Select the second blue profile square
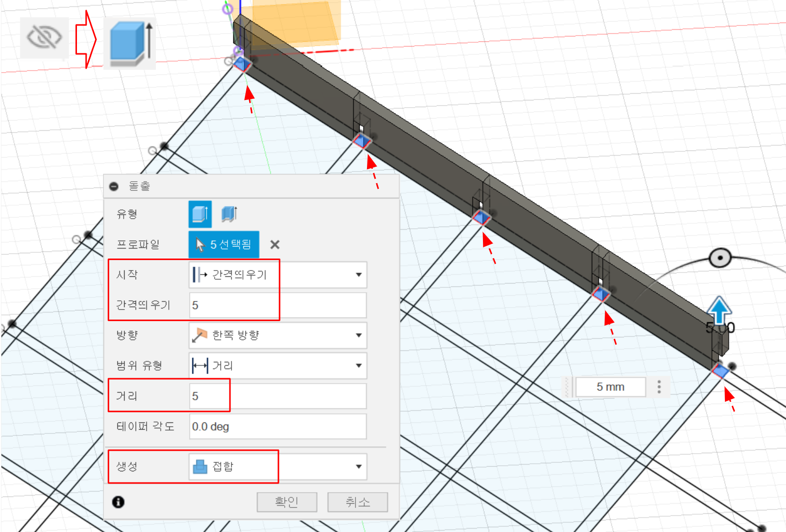Screen dimensions: 786x532 (362, 141)
